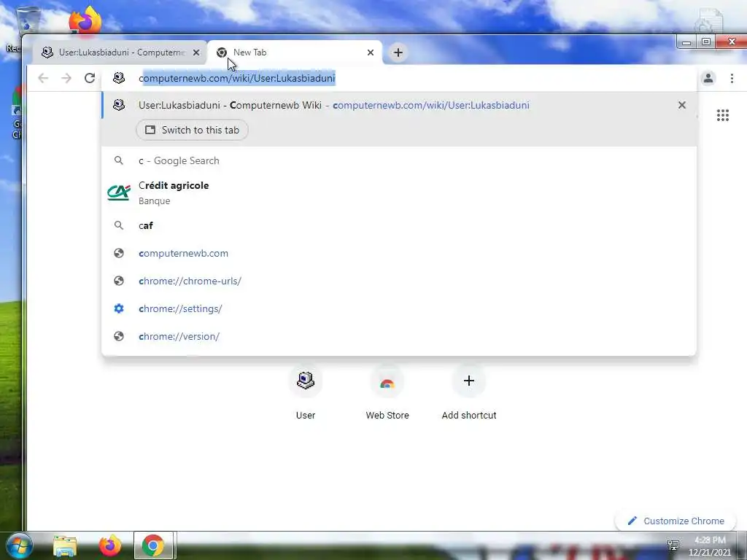Screen dimensions: 747x560
Task: Open the Google apps grid
Action: click(723, 115)
